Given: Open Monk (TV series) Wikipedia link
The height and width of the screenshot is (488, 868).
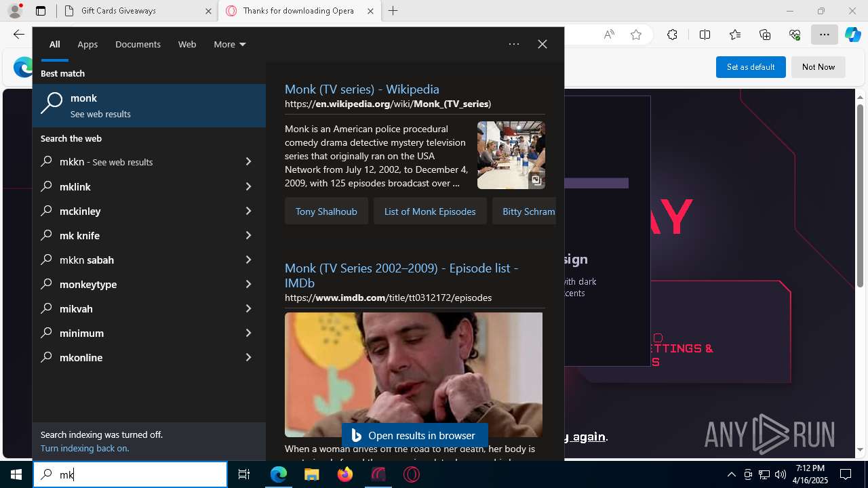Looking at the screenshot, I should pos(362,89).
